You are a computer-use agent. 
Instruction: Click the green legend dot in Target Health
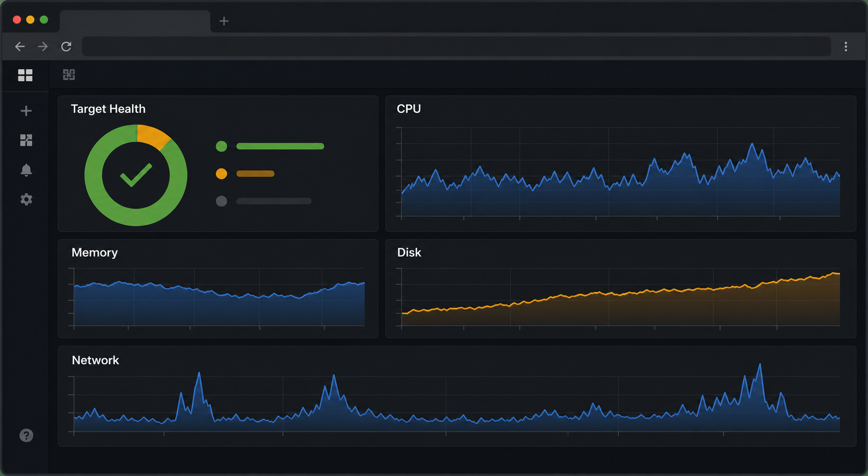click(221, 147)
